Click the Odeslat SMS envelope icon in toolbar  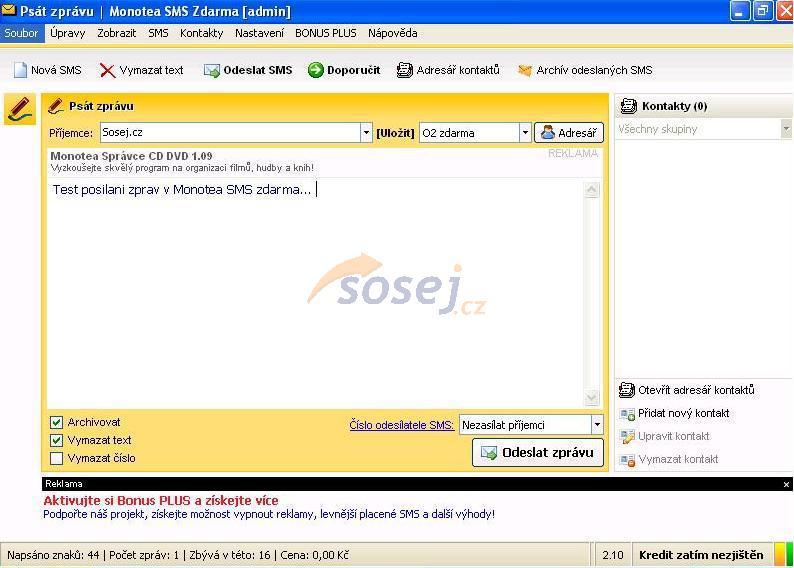point(212,70)
